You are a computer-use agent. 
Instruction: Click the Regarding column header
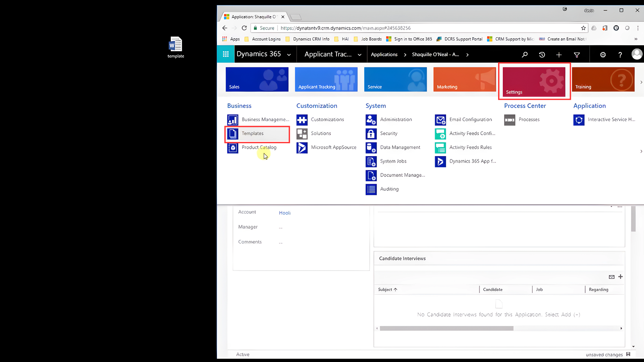598,290
